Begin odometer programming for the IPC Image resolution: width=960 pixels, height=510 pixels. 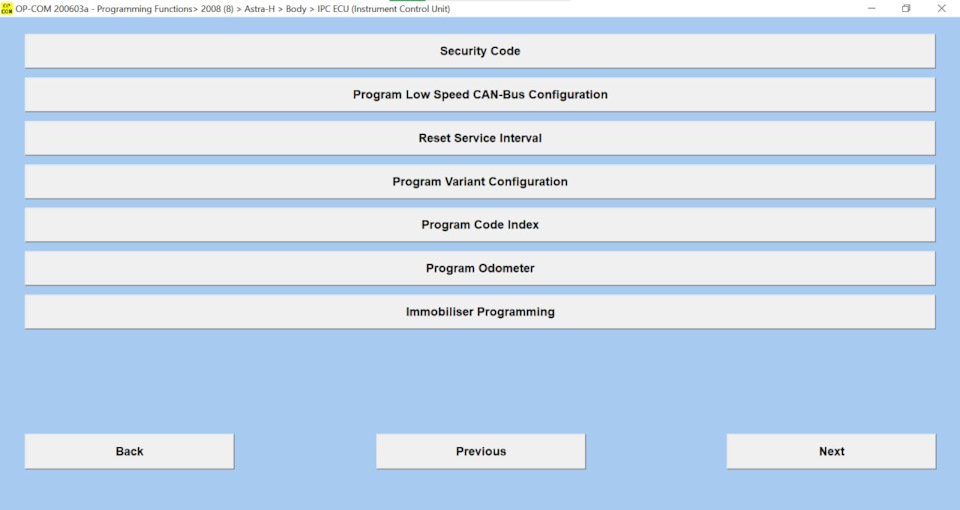[x=480, y=268]
